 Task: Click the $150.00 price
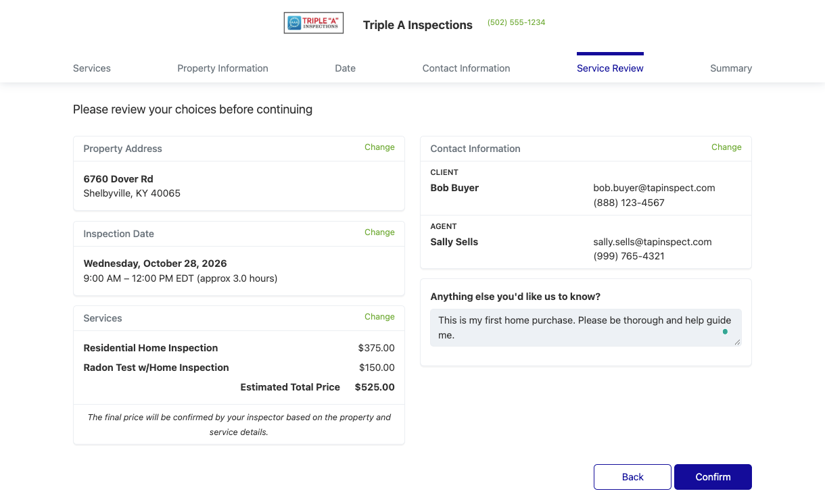(x=377, y=368)
